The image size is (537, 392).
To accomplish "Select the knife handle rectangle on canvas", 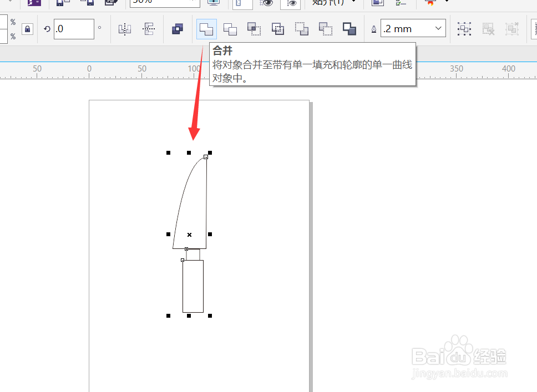I will [x=193, y=286].
